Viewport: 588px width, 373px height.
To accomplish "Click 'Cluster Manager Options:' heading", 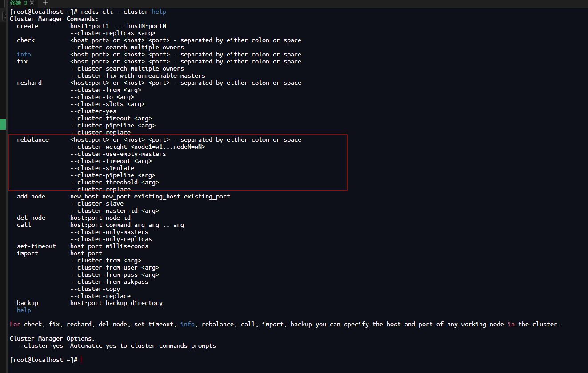I will pos(52,338).
